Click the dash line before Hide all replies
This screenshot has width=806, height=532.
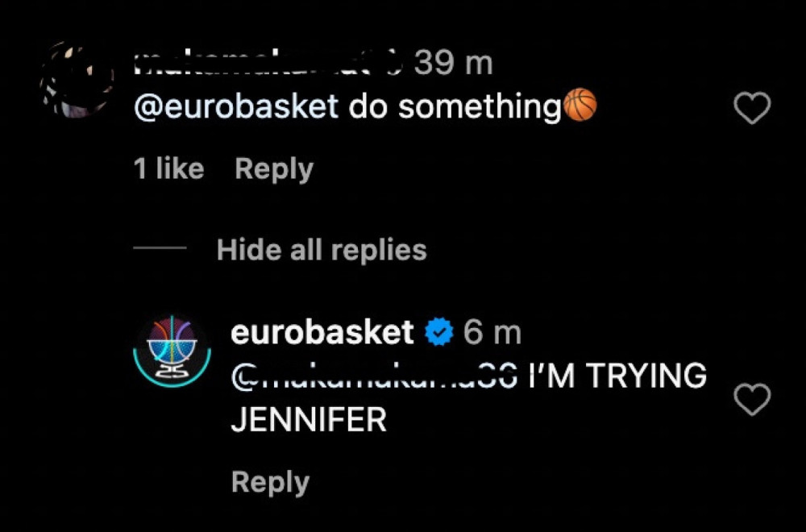pos(160,250)
